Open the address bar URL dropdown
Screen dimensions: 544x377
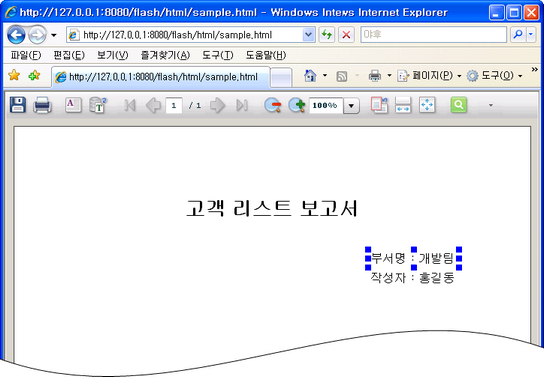(x=308, y=35)
